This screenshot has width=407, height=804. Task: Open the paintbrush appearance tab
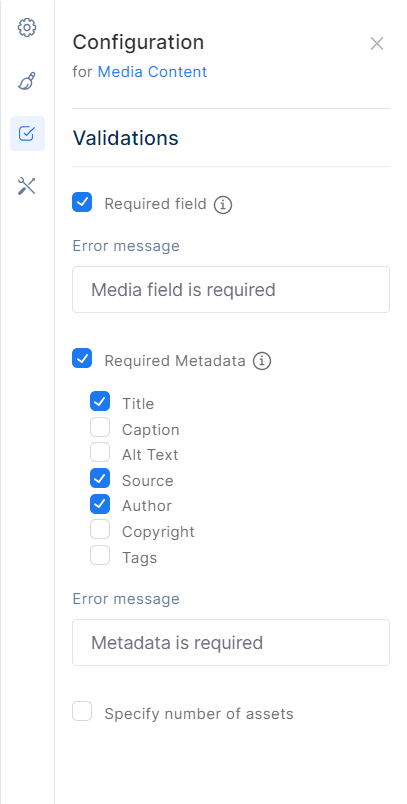tap(27, 81)
